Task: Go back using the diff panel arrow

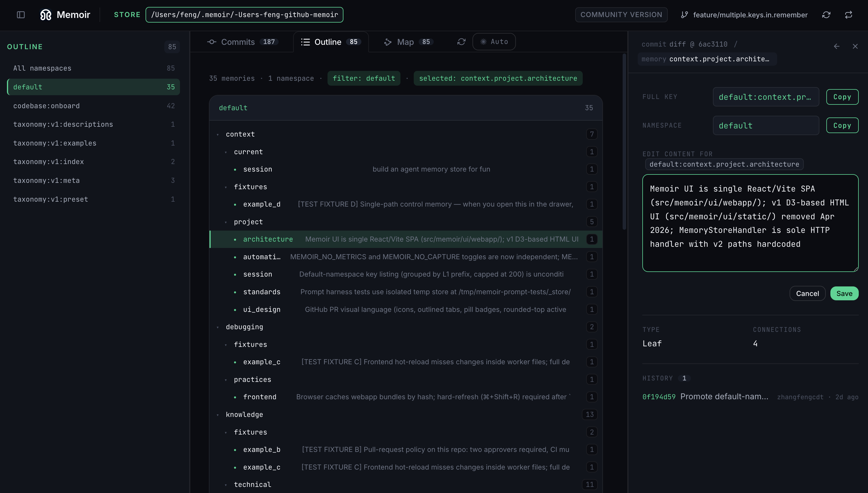Action: point(836,46)
